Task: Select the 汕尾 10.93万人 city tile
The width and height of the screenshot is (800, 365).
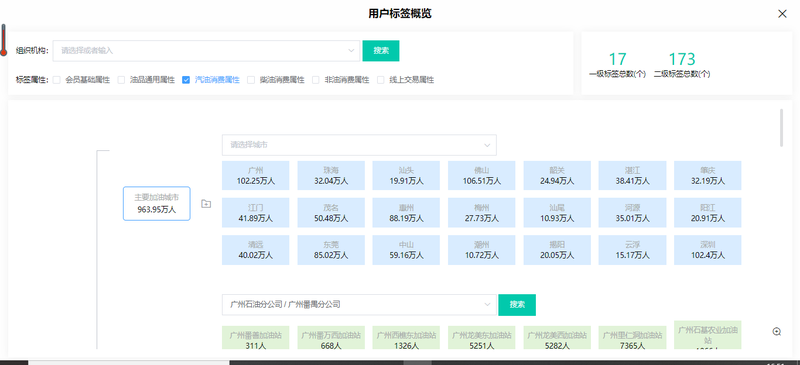Action: 557,213
